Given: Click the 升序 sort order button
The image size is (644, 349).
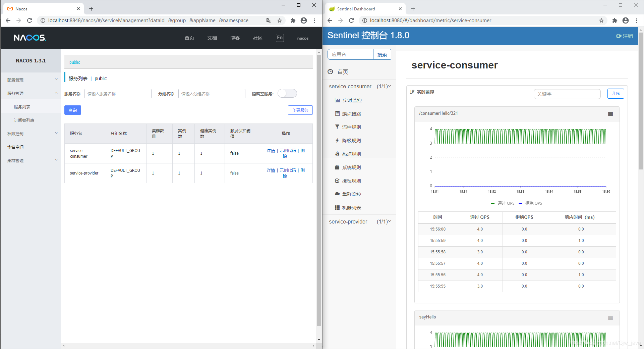Looking at the screenshot, I should tap(616, 94).
